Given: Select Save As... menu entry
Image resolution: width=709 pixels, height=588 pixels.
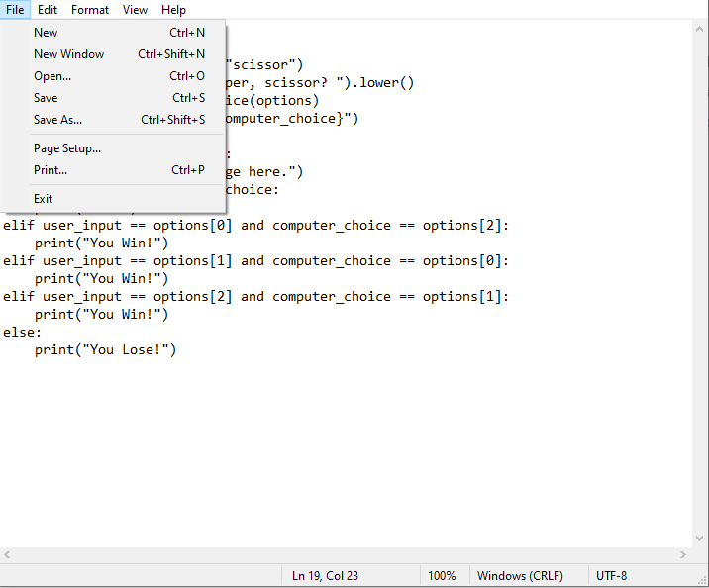Looking at the screenshot, I should coord(113,120).
